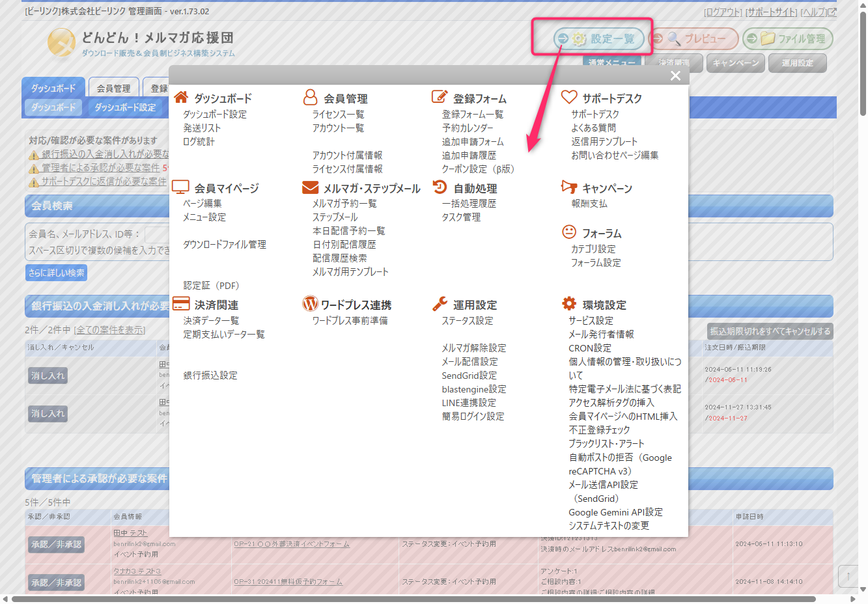Screen dimensions: 868x604
Task: Open カテゴリ設定 under フォーラム
Action: (593, 249)
